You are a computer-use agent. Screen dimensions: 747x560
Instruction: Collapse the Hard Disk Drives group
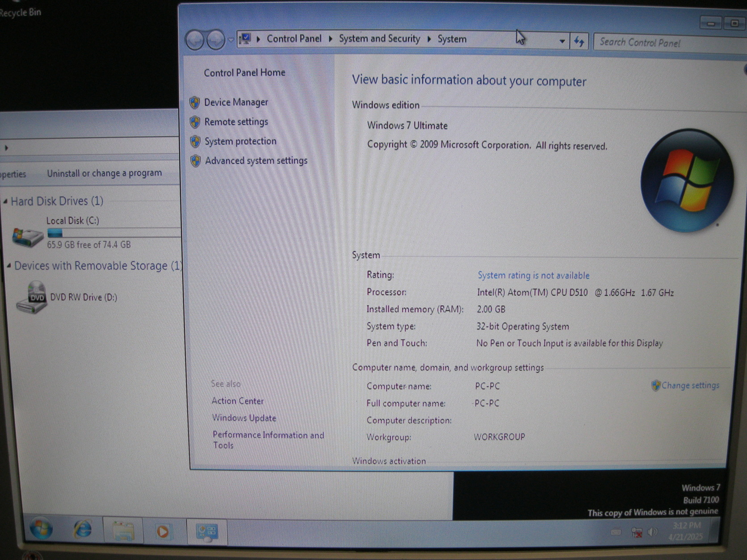tap(5, 202)
